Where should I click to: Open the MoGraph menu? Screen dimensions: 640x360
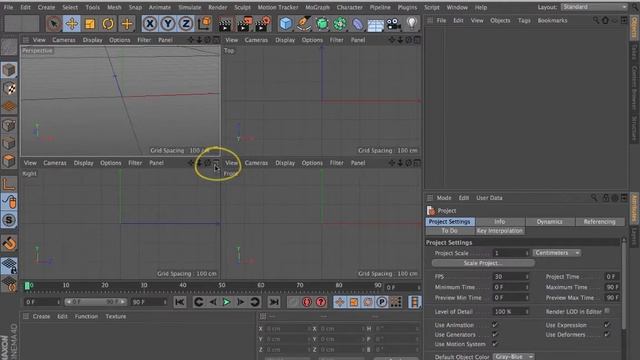[x=317, y=7]
